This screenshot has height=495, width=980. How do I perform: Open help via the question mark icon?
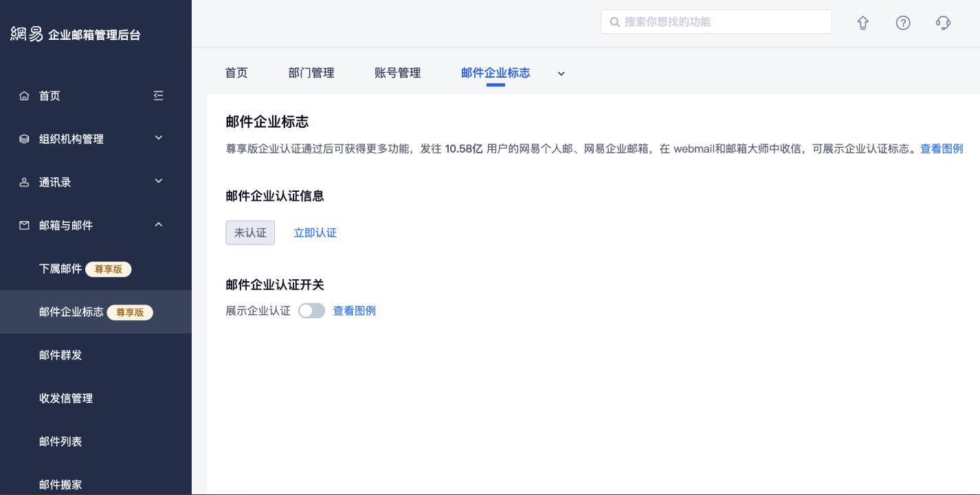click(903, 23)
